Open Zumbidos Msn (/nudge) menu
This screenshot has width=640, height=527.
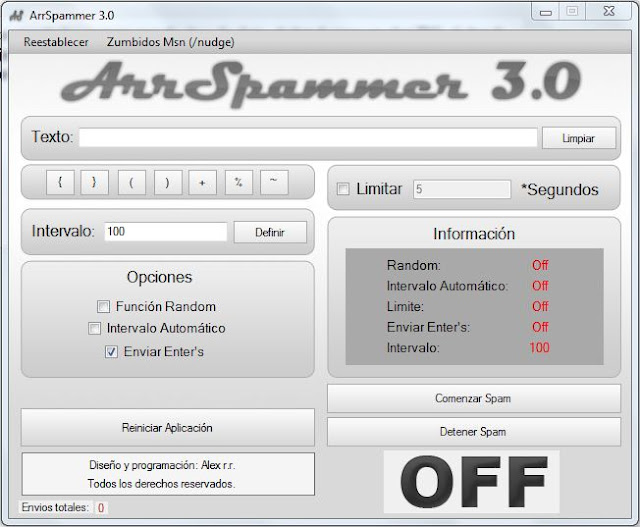coord(171,42)
